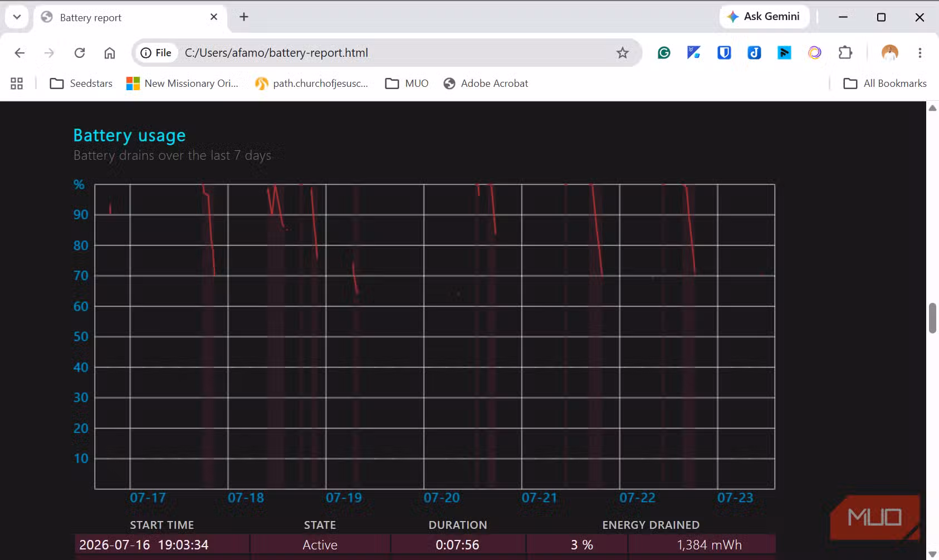The height and width of the screenshot is (560, 939).
Task: Open the browser home page
Action: (x=110, y=53)
